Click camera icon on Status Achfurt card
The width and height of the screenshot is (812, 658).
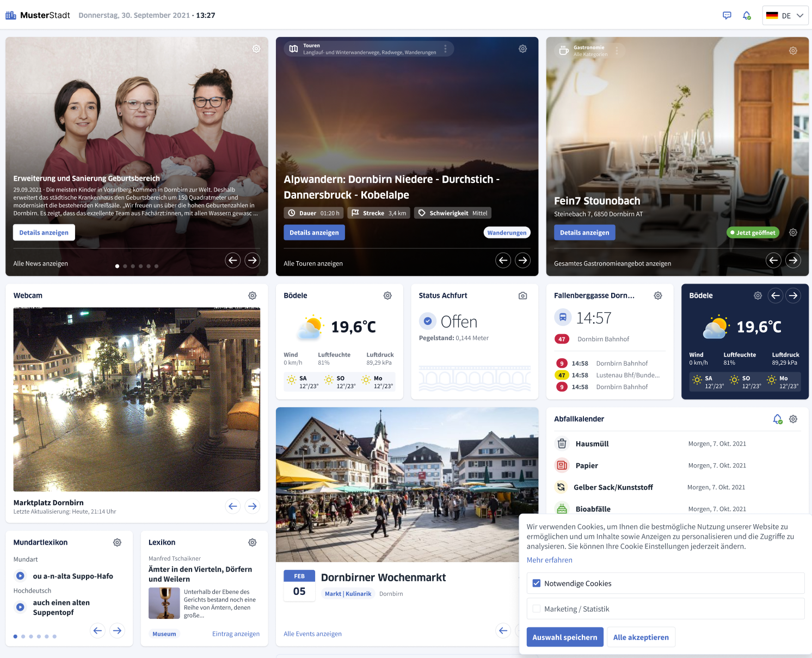[522, 296]
